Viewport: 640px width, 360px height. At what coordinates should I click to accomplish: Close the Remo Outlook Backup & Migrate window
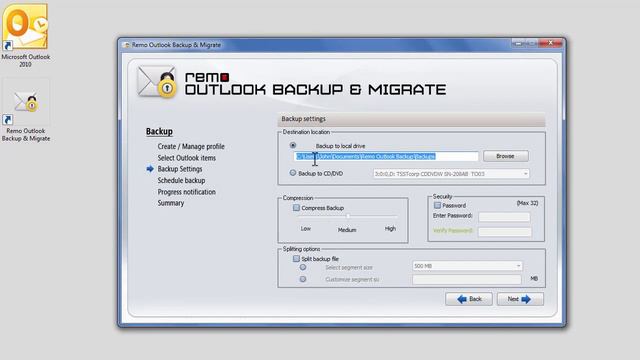(550, 43)
